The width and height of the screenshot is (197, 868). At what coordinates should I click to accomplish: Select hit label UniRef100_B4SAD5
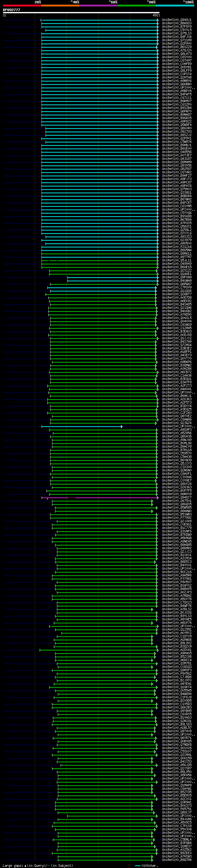177,305
